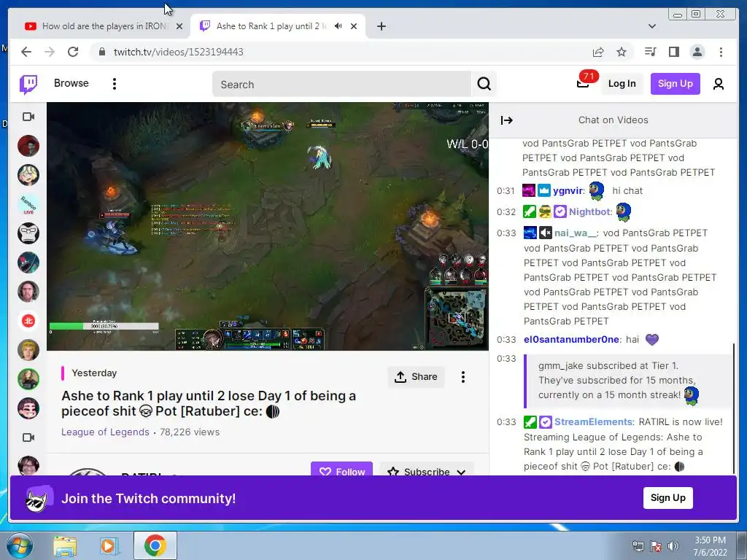Open the Ranboo LIVE channel avatar in sidebar
The image size is (747, 560).
tap(28, 204)
